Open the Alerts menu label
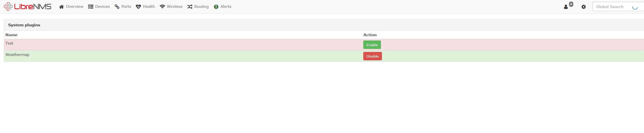 [x=226, y=7]
